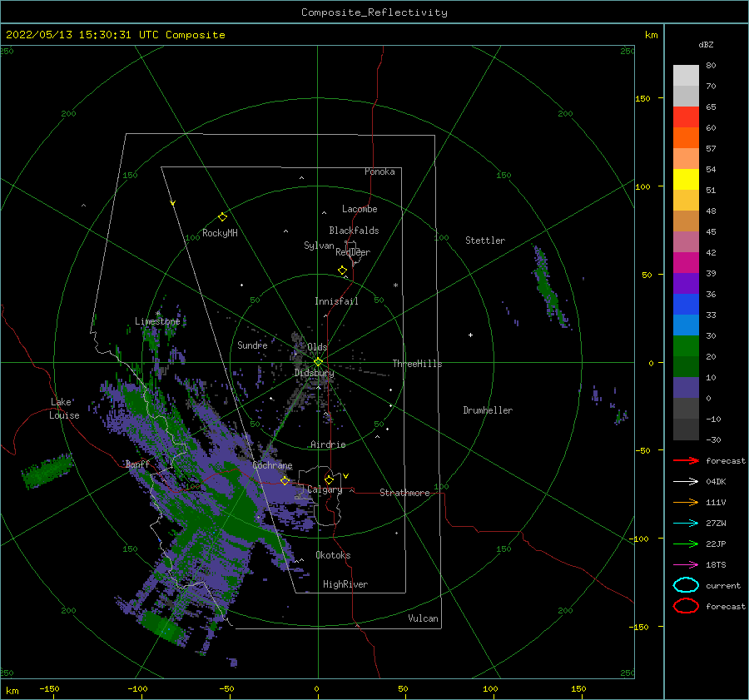Click the Composite_Reflectivity title
The image size is (749, 700).
click(x=374, y=12)
